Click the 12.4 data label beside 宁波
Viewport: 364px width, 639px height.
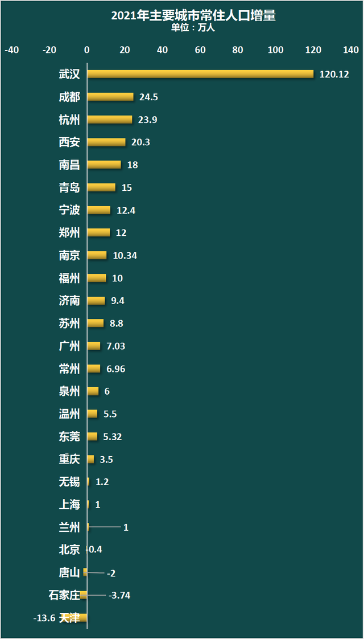point(125,211)
